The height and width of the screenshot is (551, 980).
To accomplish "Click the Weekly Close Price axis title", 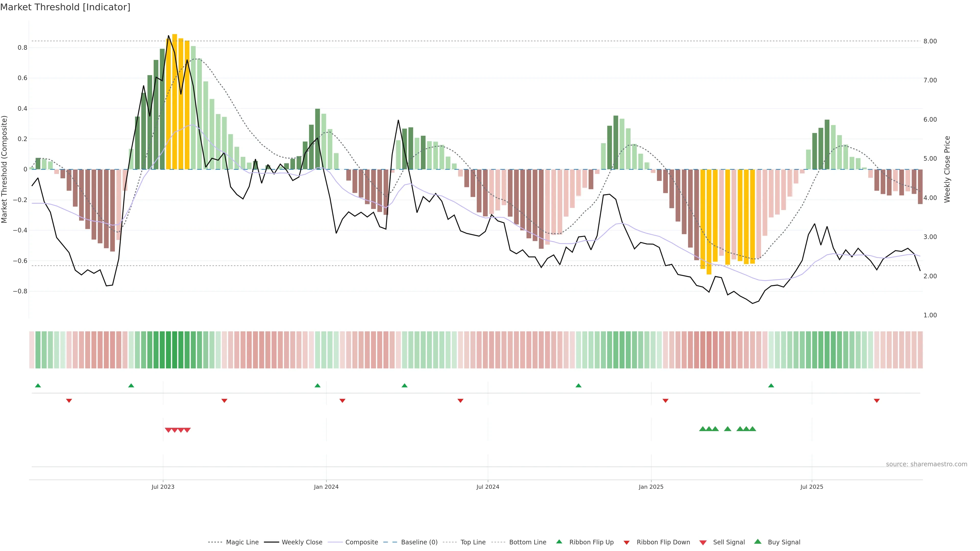I will 947,169.
